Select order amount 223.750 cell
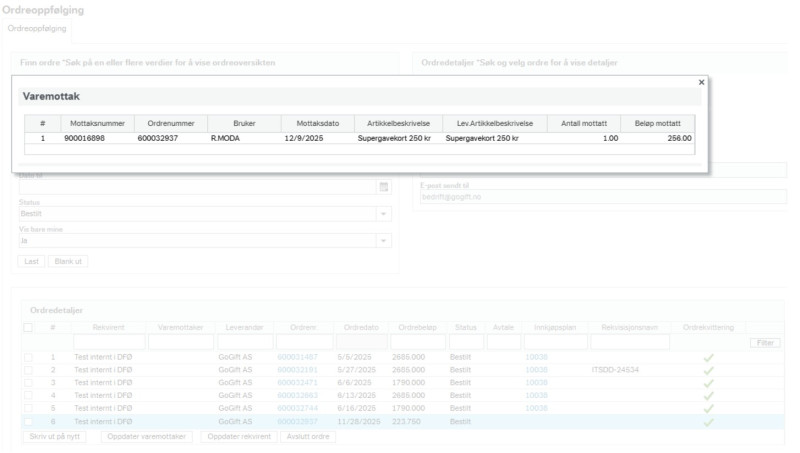The height and width of the screenshot is (453, 800). 407,421
